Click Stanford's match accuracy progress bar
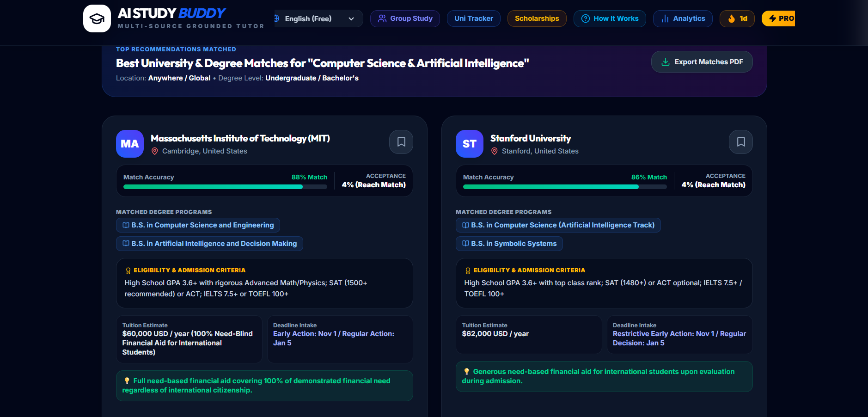Image resolution: width=868 pixels, height=417 pixels. (x=565, y=187)
